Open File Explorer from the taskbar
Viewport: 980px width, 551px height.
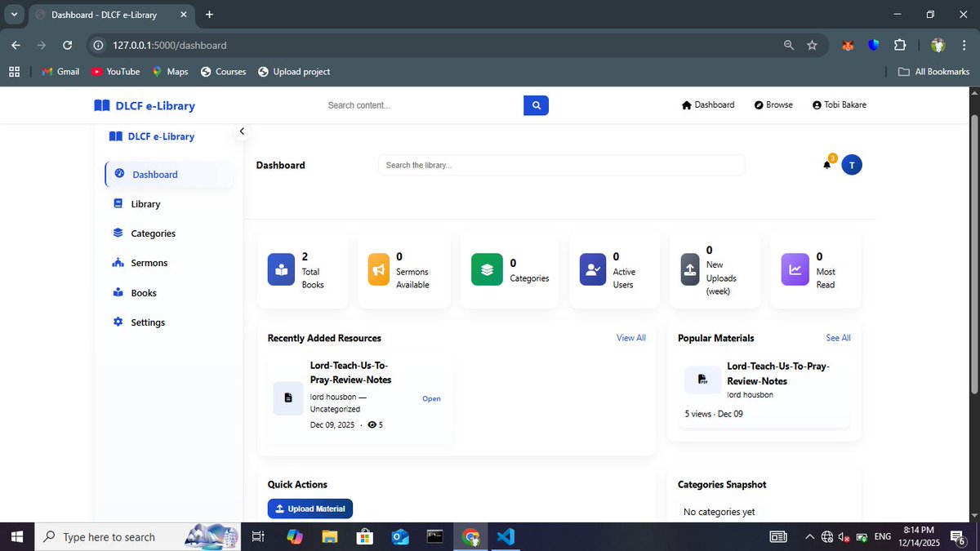[x=329, y=536]
